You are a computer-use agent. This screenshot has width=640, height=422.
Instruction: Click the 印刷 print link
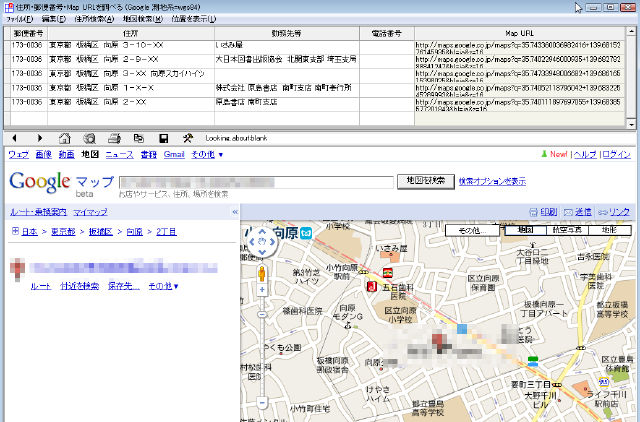point(549,212)
